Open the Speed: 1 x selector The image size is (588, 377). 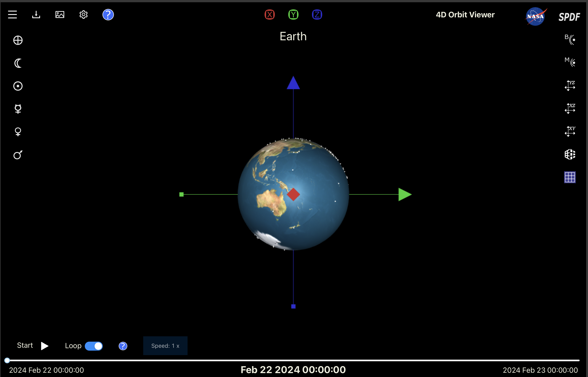coord(165,346)
